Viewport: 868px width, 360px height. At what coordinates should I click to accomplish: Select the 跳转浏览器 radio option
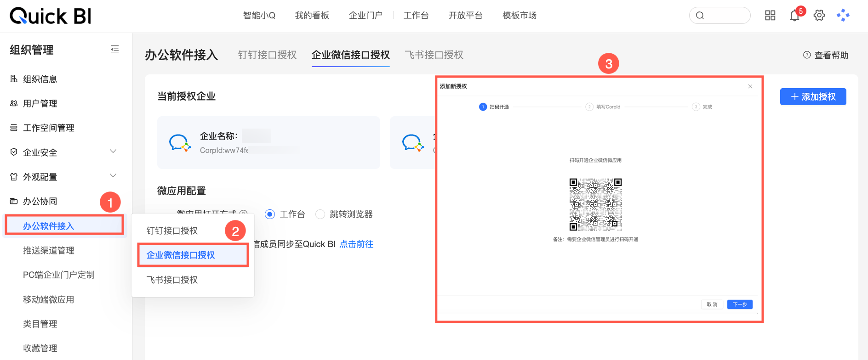click(320, 214)
